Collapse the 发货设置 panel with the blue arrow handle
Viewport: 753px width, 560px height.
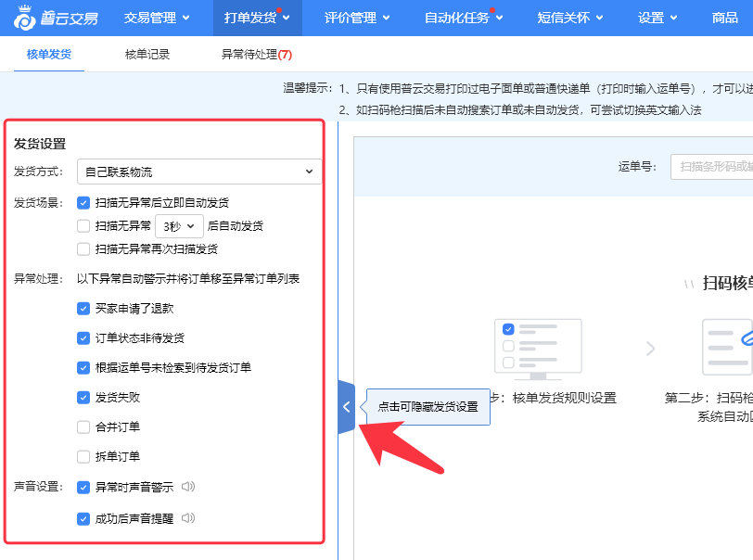[x=346, y=407]
